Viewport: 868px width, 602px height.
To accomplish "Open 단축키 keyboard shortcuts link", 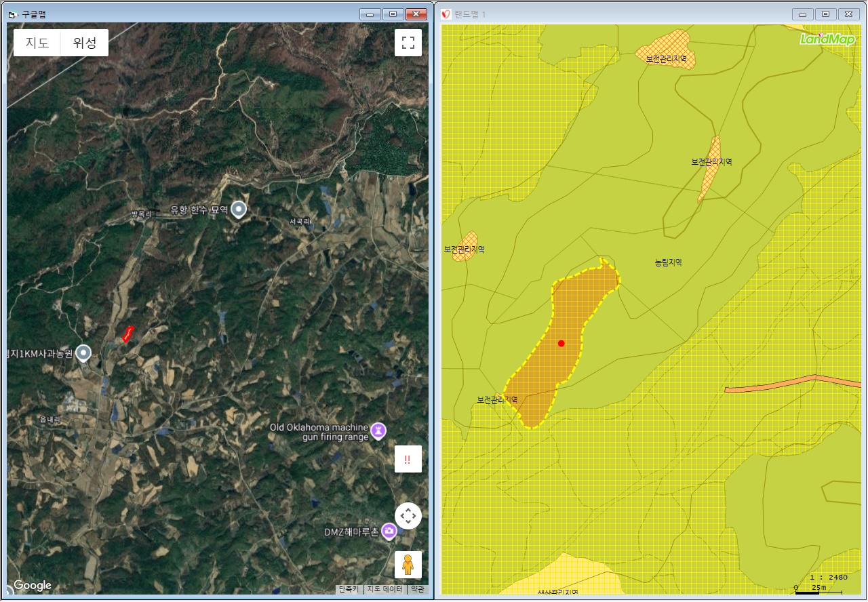I will 349,589.
